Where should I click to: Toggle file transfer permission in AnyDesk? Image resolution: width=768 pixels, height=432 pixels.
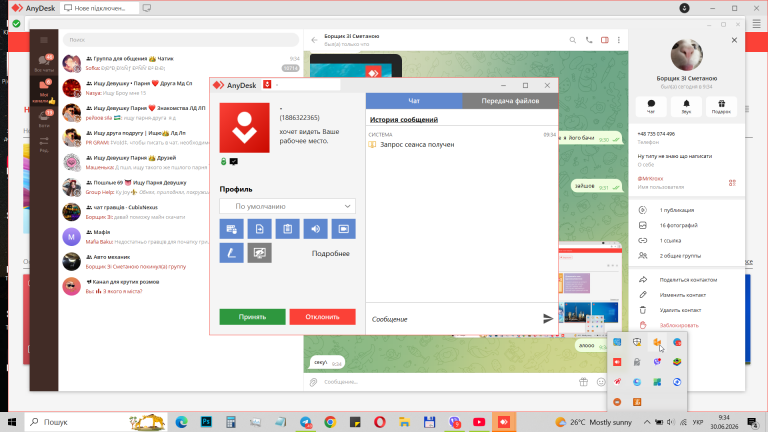(x=260, y=229)
